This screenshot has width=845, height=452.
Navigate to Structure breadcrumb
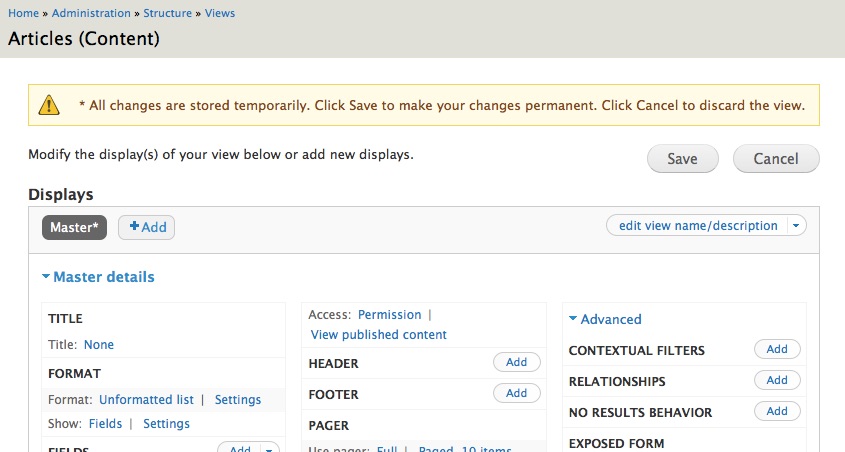pos(168,13)
